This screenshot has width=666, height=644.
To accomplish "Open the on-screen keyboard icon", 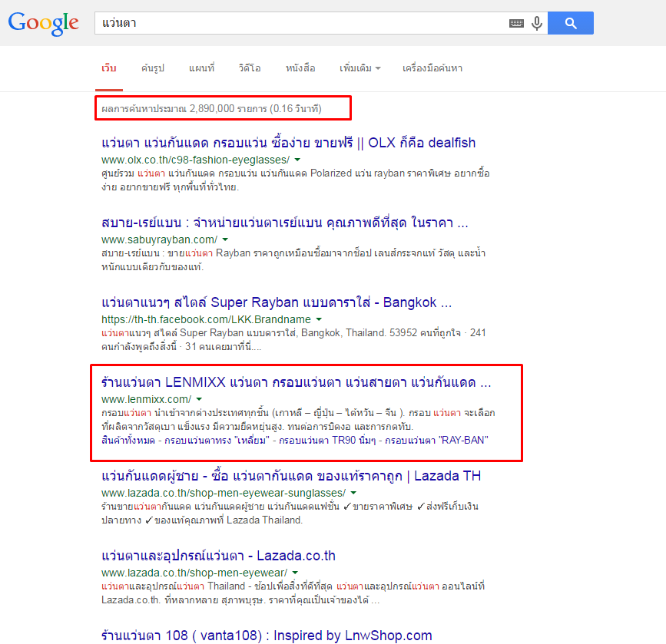I will (x=516, y=24).
